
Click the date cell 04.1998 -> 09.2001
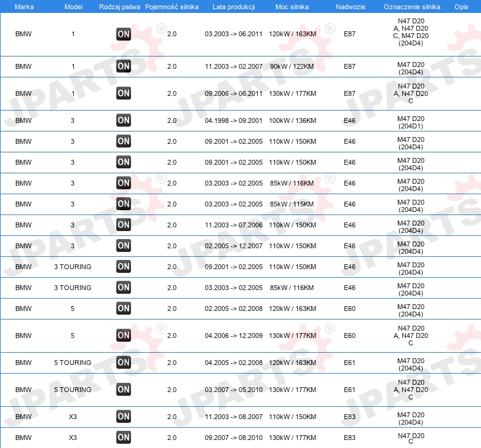click(234, 120)
